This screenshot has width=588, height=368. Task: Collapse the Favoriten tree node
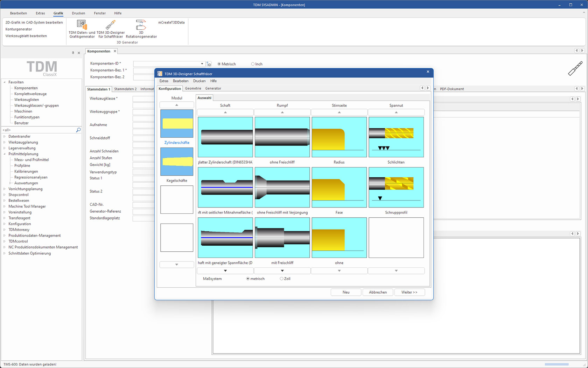click(5, 82)
